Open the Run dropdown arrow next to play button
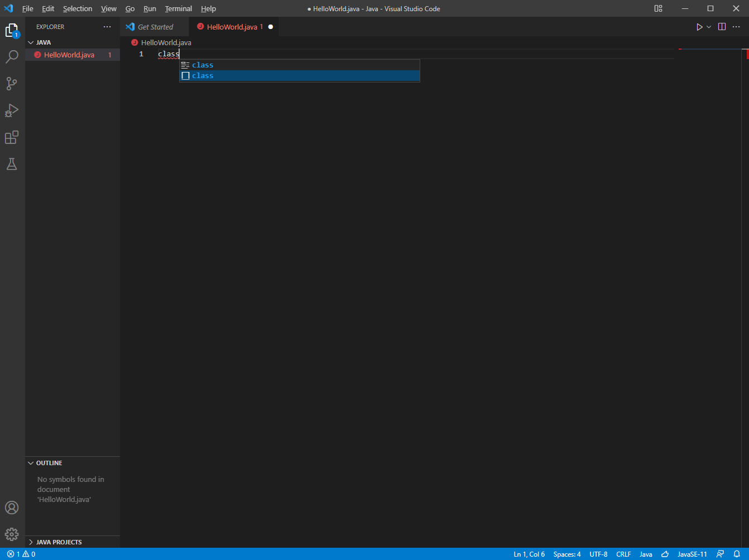Screen dimensions: 749x560 coord(708,26)
